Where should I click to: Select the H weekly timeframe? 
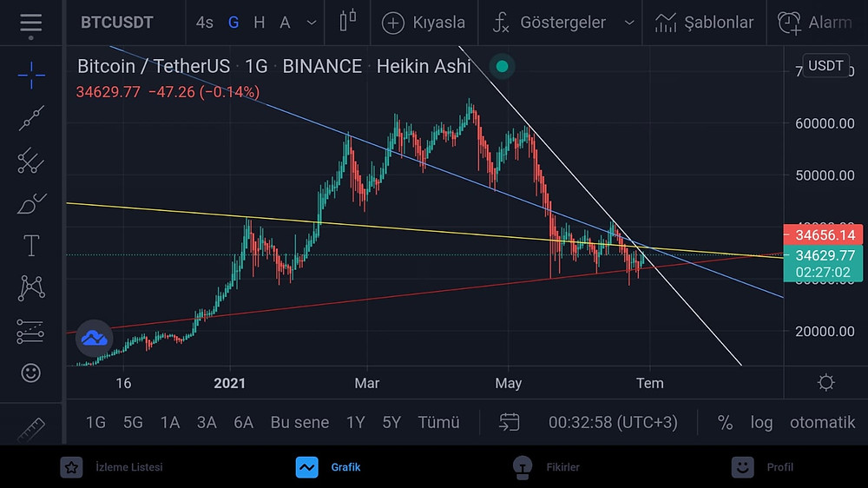(x=259, y=23)
